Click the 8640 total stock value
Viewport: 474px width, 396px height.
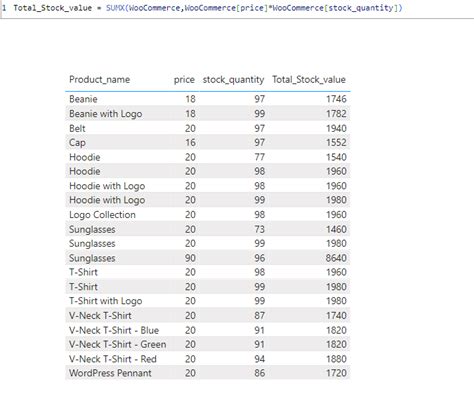(x=336, y=258)
